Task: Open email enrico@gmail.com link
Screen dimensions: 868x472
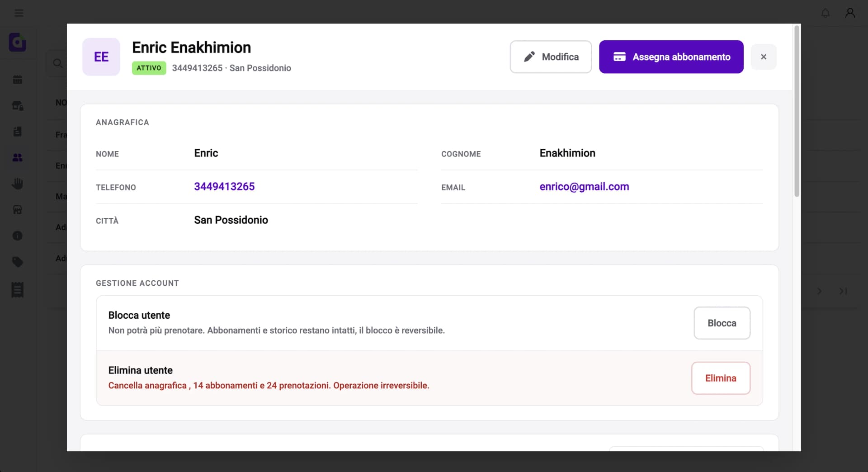Action: (x=584, y=187)
